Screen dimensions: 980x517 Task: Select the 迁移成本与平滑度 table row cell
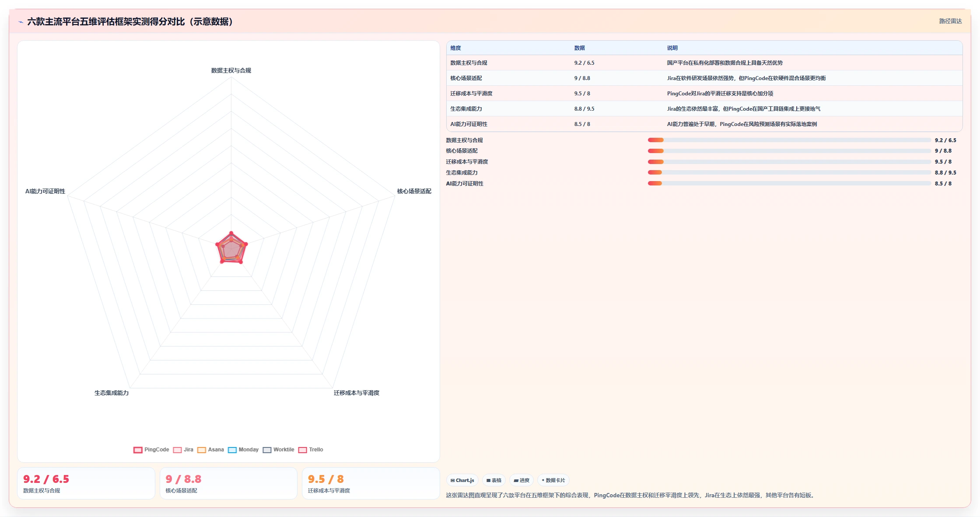tap(471, 94)
